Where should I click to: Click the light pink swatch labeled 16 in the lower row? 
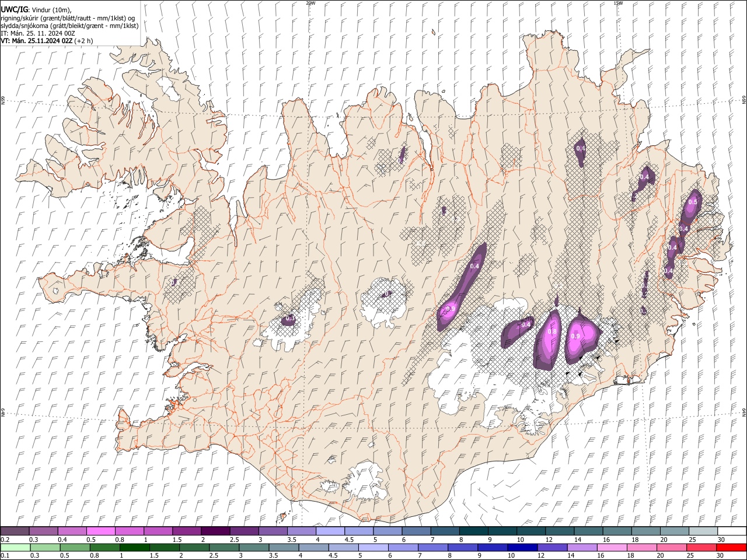612,547
